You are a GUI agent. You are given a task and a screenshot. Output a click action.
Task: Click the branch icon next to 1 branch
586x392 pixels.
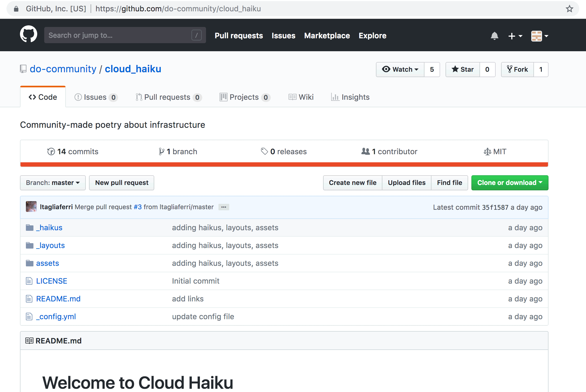point(162,151)
